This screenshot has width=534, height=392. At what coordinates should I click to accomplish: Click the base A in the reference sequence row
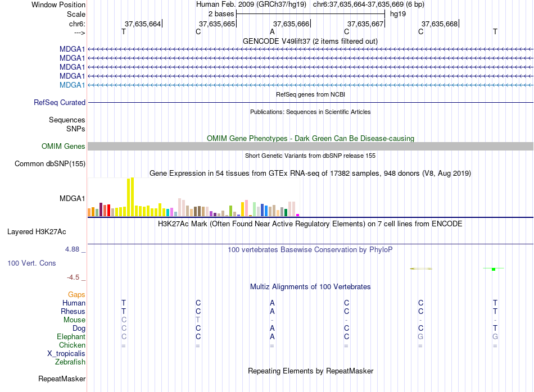click(272, 31)
